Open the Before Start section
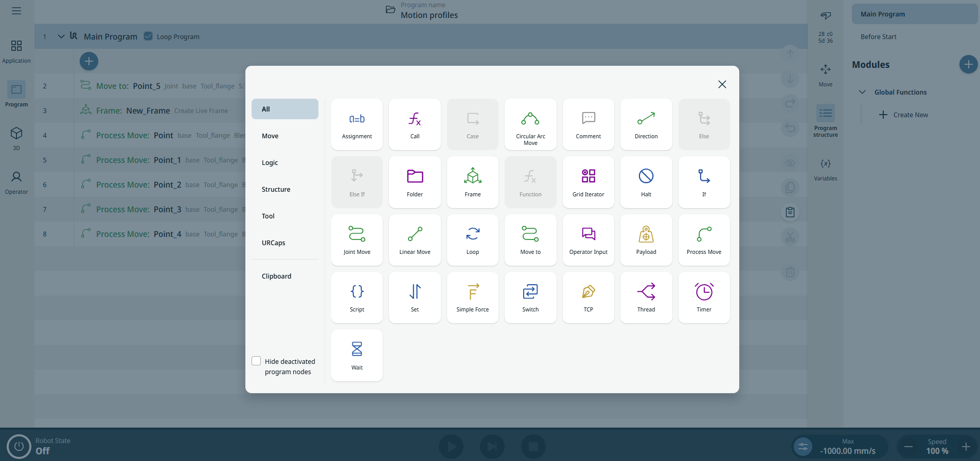980x461 pixels. click(x=878, y=37)
